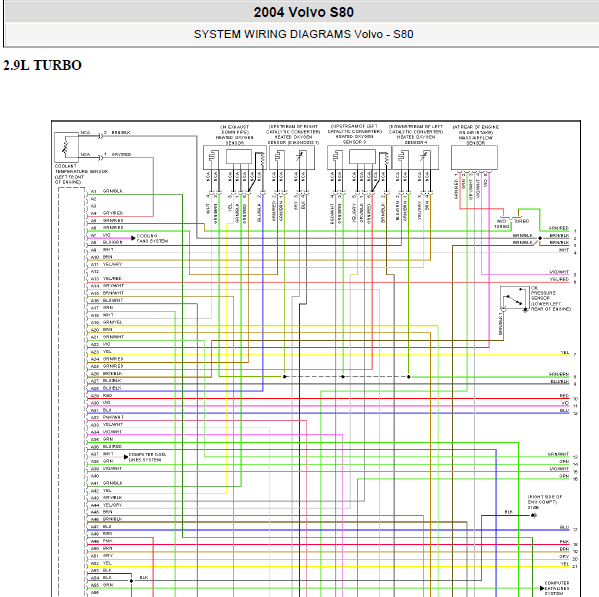Click the coolant temperature sensor thermistor symbol

pos(66,147)
